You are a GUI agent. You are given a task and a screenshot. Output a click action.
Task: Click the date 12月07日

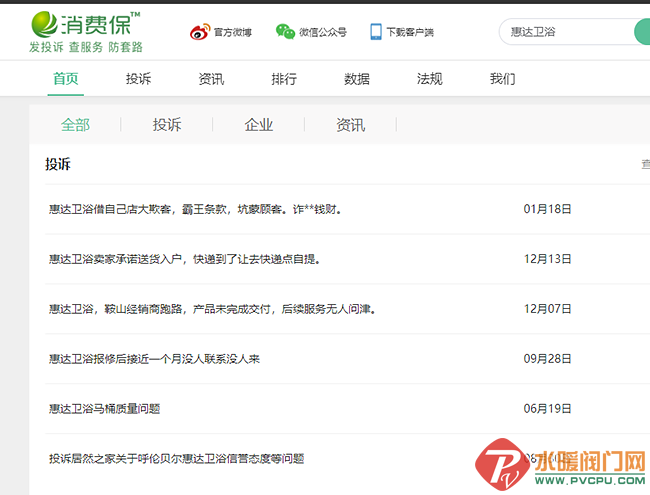click(547, 309)
